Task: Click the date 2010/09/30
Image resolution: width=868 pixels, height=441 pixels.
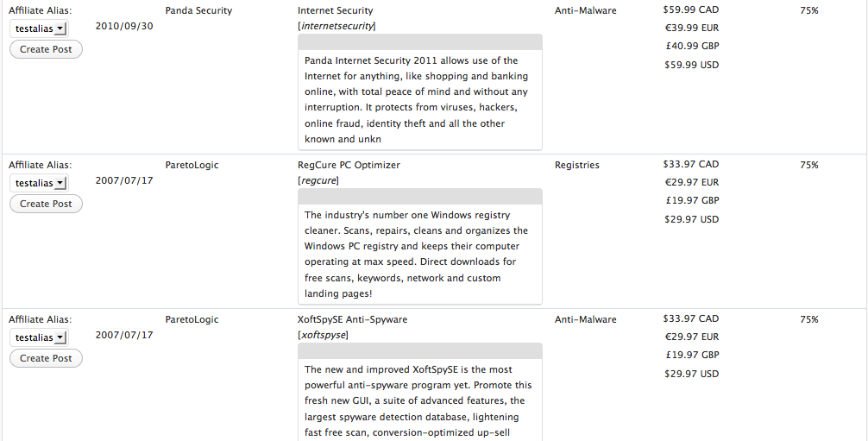Action: click(124, 26)
